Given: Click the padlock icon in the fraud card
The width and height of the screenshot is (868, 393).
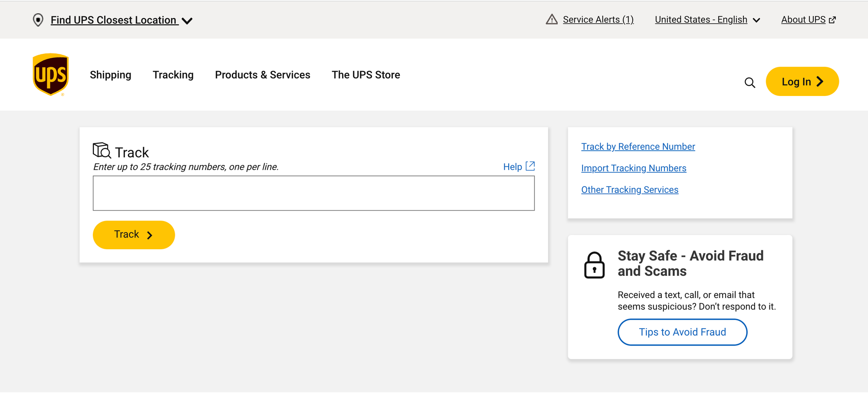Looking at the screenshot, I should click(595, 265).
